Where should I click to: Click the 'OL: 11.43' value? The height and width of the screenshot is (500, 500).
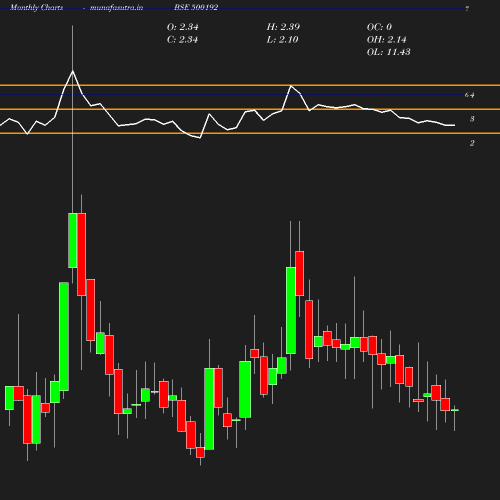(x=389, y=52)
